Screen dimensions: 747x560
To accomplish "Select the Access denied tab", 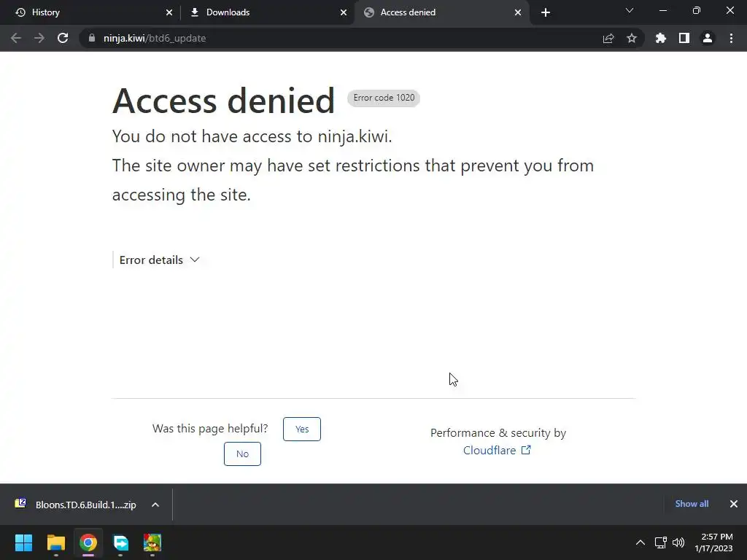I will 441,12.
